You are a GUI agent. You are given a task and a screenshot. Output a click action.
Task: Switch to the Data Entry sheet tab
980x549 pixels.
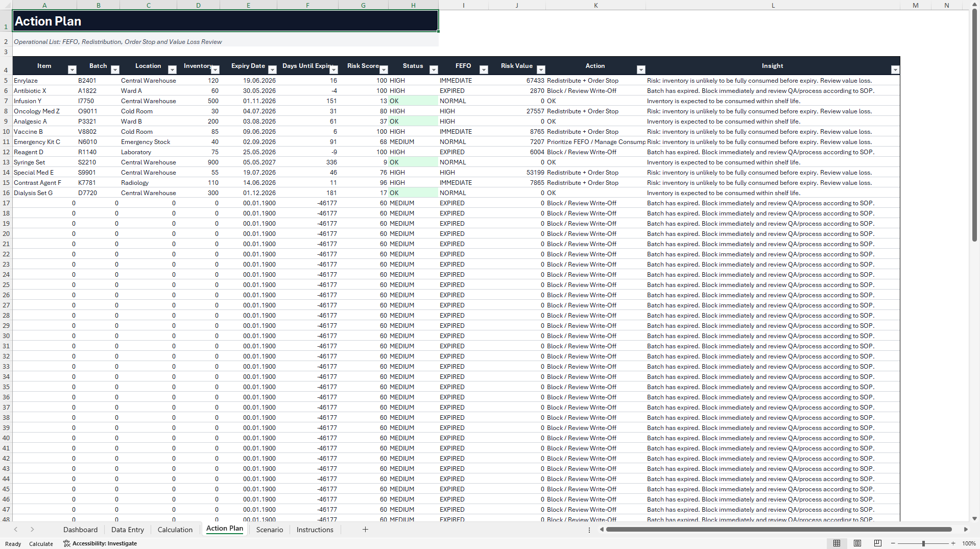pos(128,530)
